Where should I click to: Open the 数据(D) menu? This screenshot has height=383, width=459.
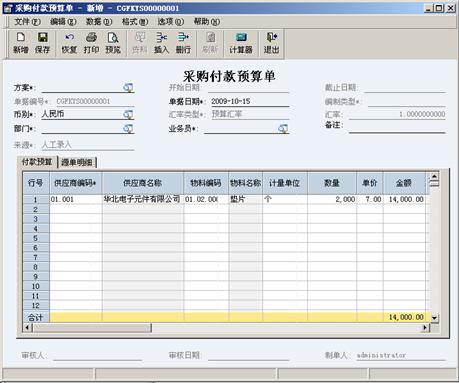click(99, 22)
